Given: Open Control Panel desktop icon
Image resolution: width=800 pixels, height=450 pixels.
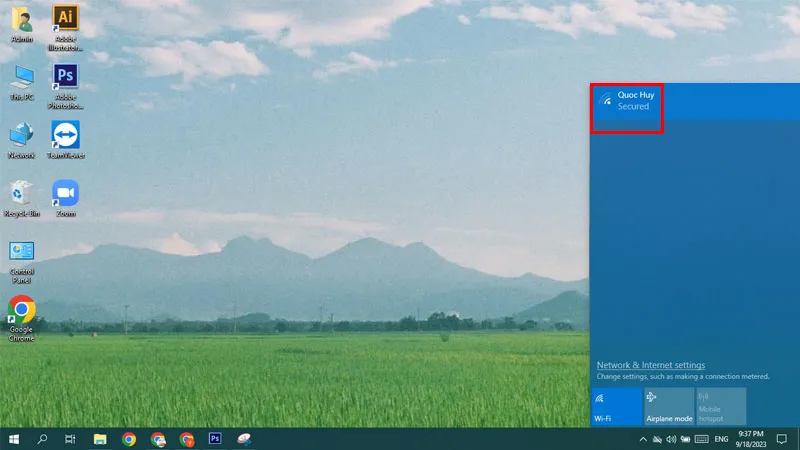Looking at the screenshot, I should coord(21,254).
